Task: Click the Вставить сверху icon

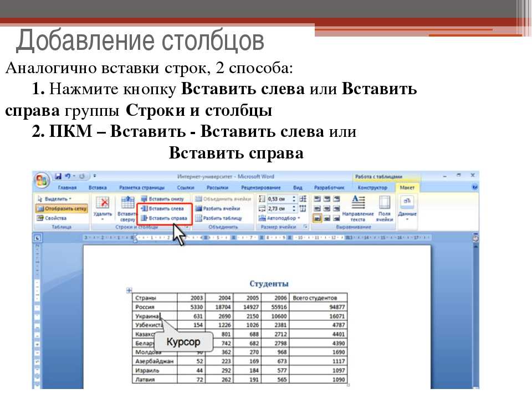Action: (x=127, y=203)
